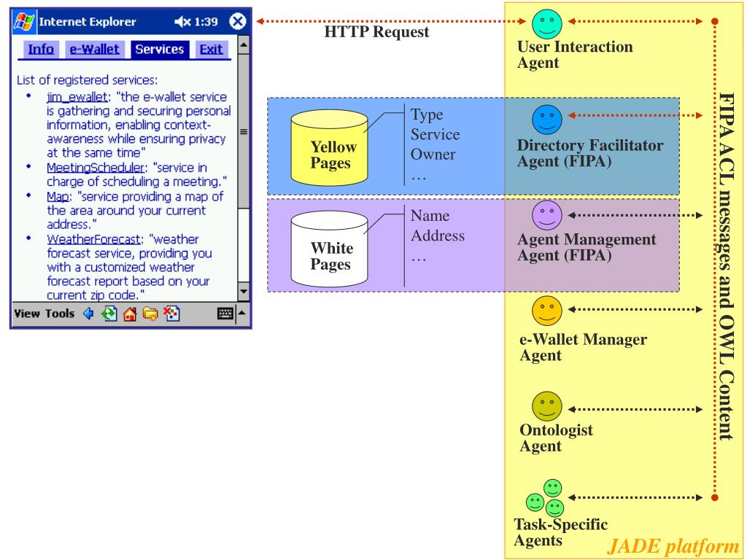Open the jim_ewallet service link
This screenshot has height=560, width=747.
77,97
